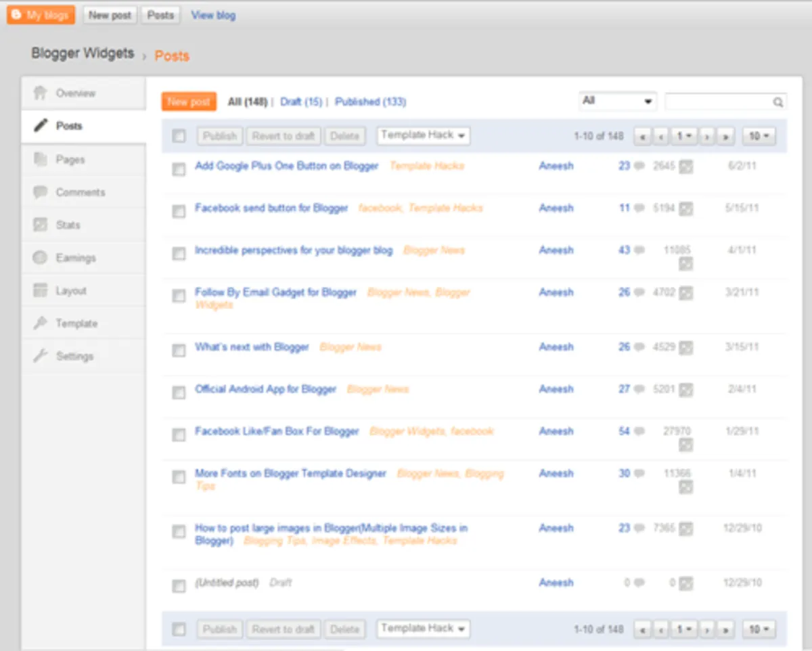Click the top Revert to draft button
812x651 pixels.
click(x=284, y=136)
